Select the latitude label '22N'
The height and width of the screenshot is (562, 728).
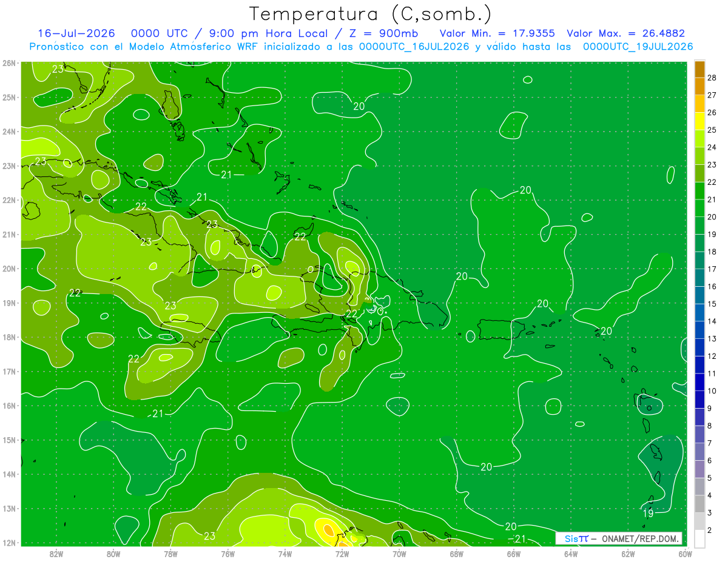pyautogui.click(x=8, y=200)
